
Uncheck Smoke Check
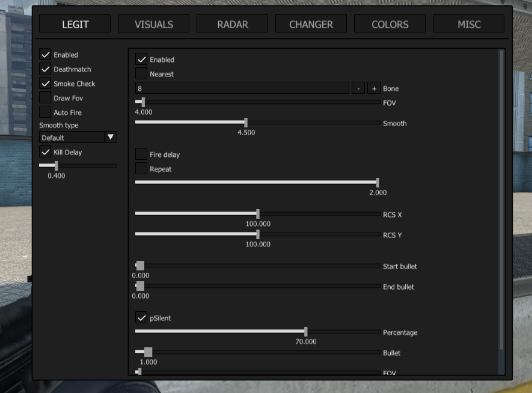pyautogui.click(x=46, y=84)
